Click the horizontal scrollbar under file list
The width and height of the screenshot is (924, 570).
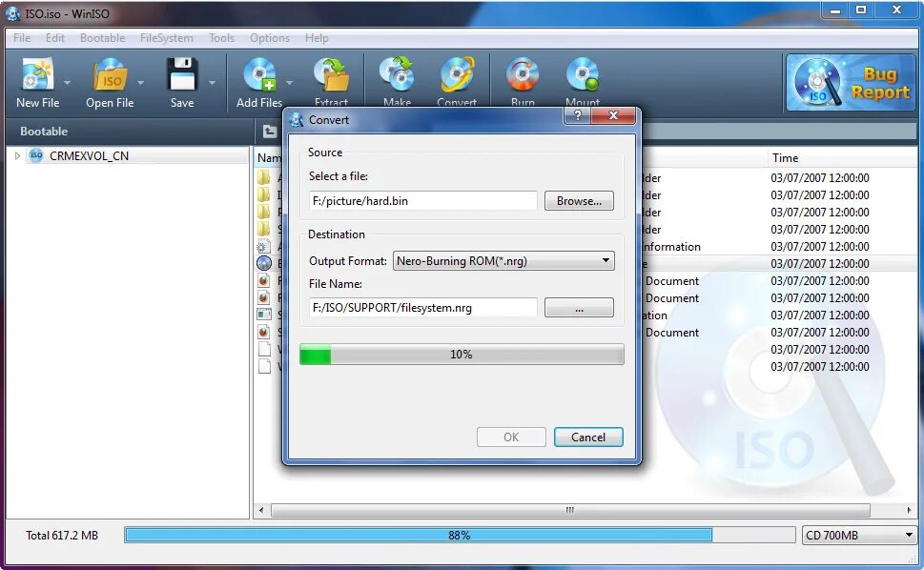(x=570, y=510)
